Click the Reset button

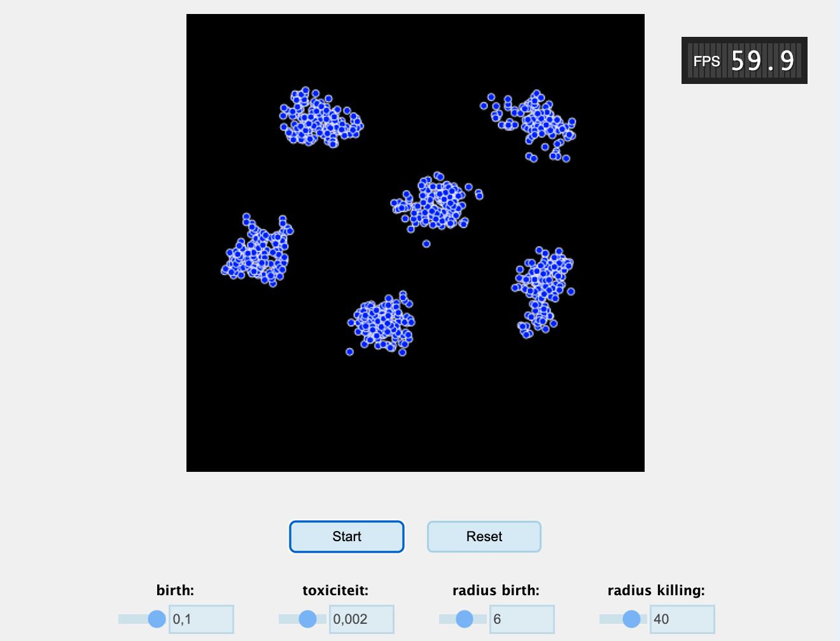coord(484,537)
